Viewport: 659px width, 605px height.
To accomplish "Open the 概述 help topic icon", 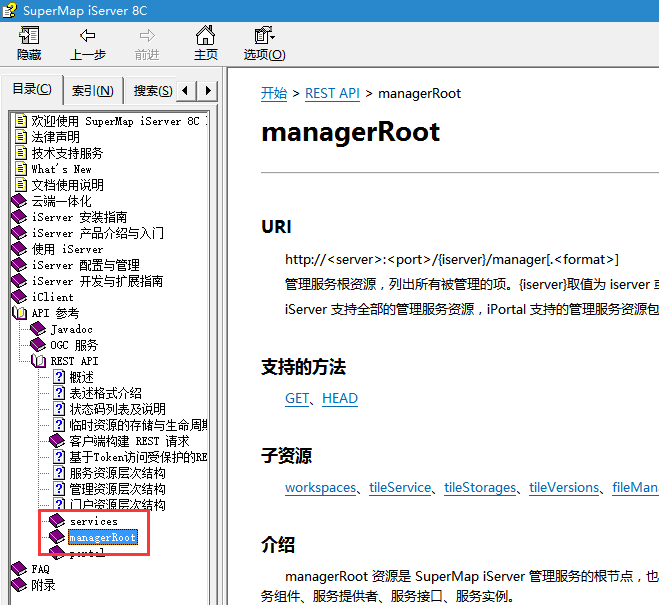I will (59, 377).
